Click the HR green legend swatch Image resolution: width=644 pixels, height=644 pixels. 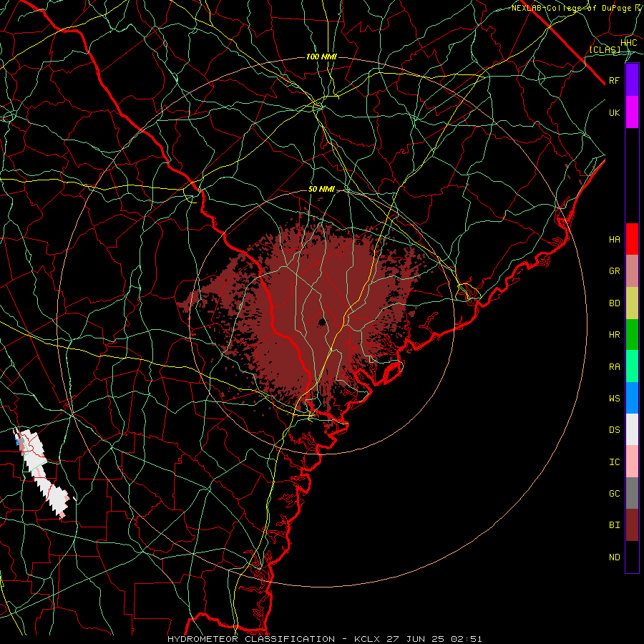(632, 334)
